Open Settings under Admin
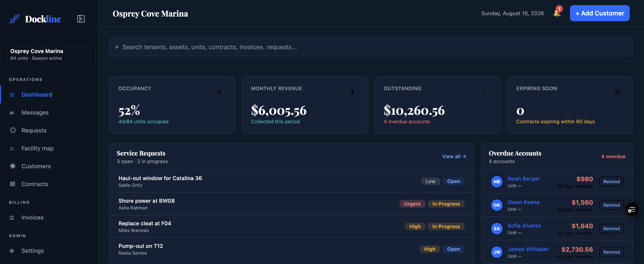Screen dimensions: 644x264 49,251
